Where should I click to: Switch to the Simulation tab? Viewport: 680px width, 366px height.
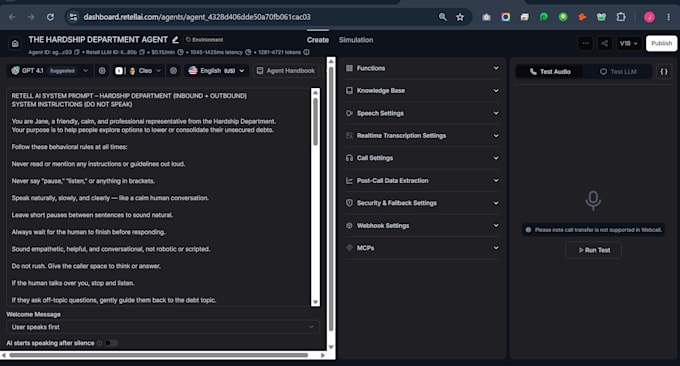point(356,40)
